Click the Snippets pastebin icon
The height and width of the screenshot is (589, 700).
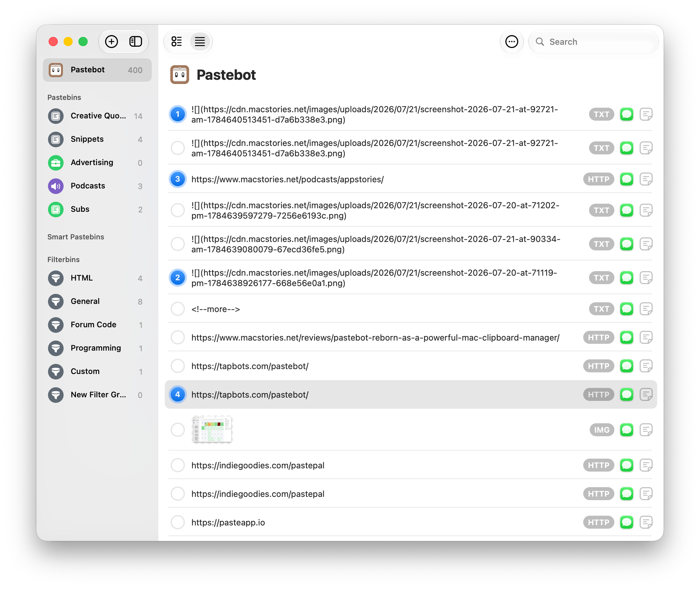coord(56,139)
